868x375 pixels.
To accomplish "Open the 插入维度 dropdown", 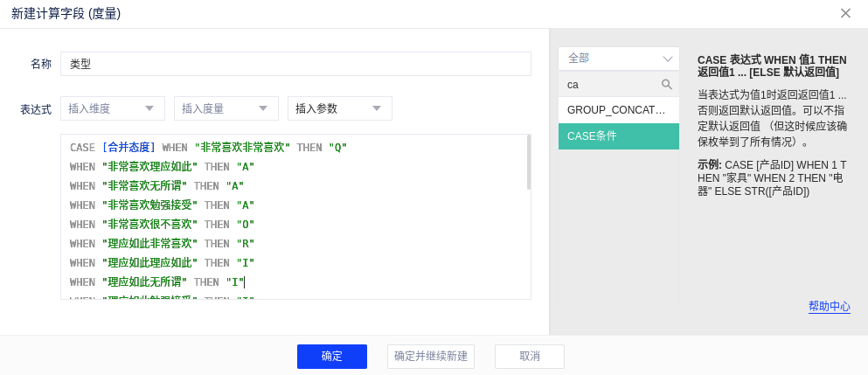I will pos(112,108).
